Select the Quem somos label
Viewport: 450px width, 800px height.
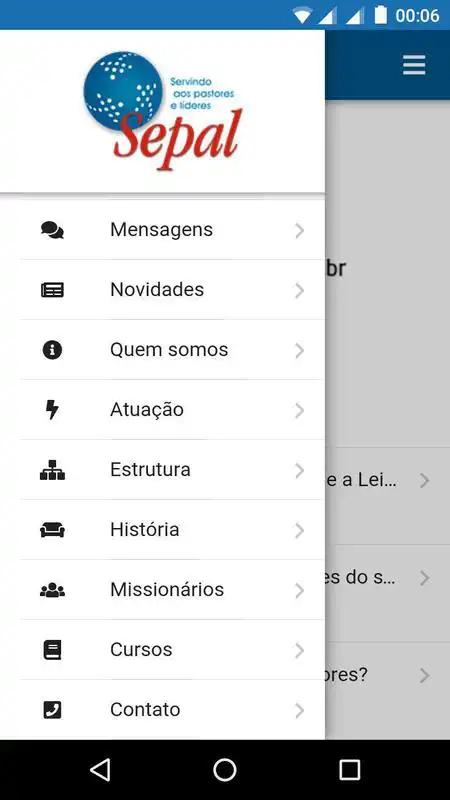pyautogui.click(x=169, y=350)
